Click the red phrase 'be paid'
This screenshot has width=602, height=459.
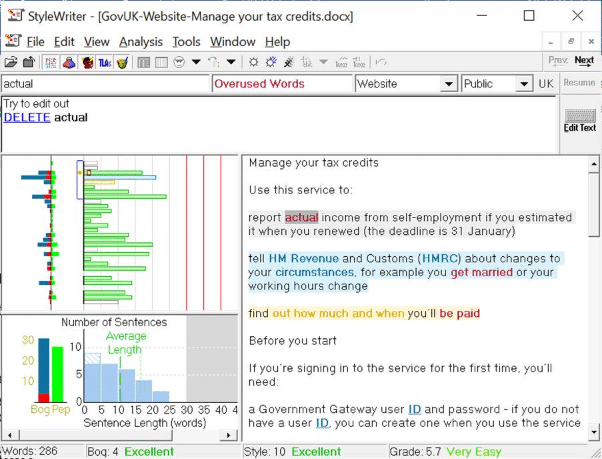point(460,313)
